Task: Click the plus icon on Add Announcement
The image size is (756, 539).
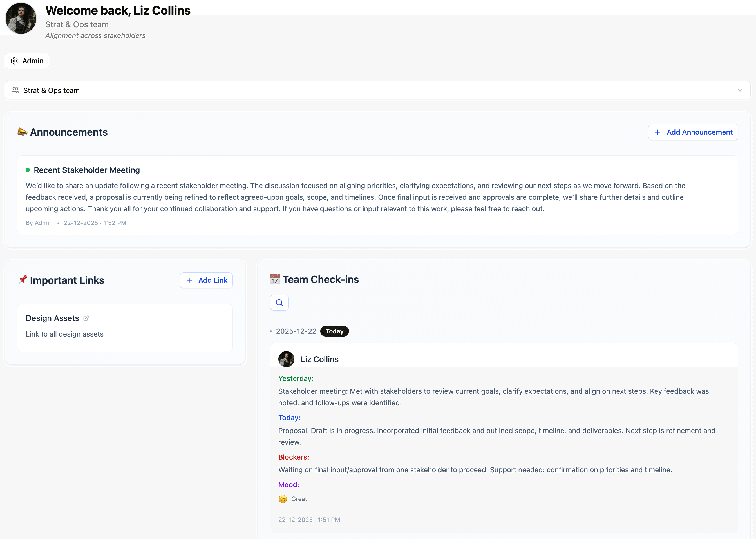Action: (658, 132)
